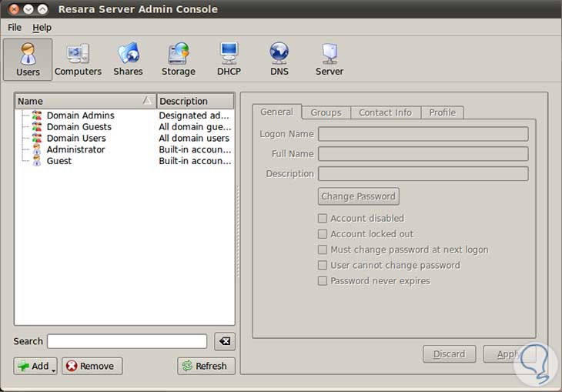The height and width of the screenshot is (392, 562).
Task: Click the 'All domain gue...' description cell
Action: (x=196, y=126)
